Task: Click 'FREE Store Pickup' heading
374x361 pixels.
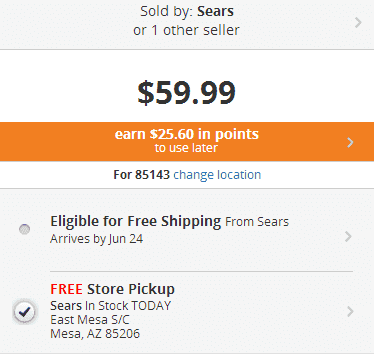Action: coord(112,289)
